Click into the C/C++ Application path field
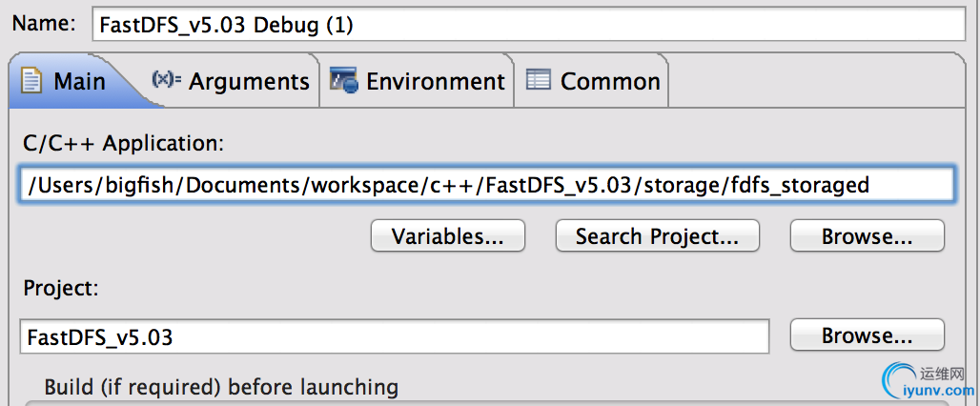This screenshot has height=406, width=980. coord(487,184)
